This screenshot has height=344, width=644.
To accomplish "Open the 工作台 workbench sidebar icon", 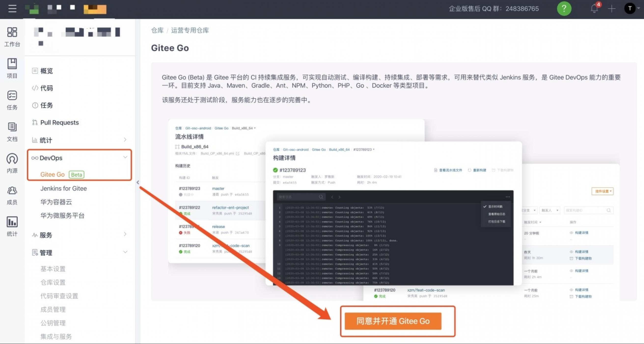I will pyautogui.click(x=12, y=37).
